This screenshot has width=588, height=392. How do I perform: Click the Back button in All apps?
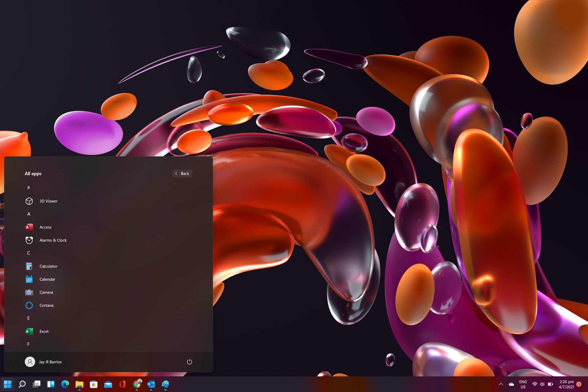182,174
